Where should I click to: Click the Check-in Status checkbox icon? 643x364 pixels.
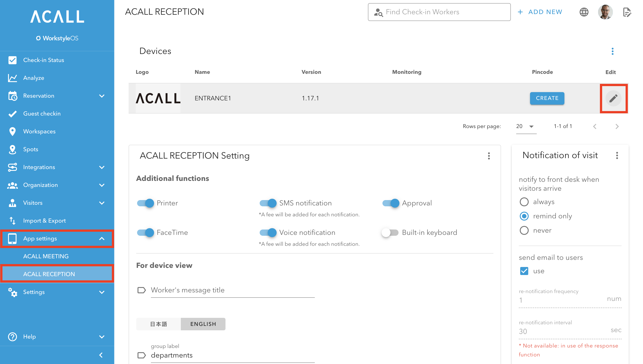[12, 60]
